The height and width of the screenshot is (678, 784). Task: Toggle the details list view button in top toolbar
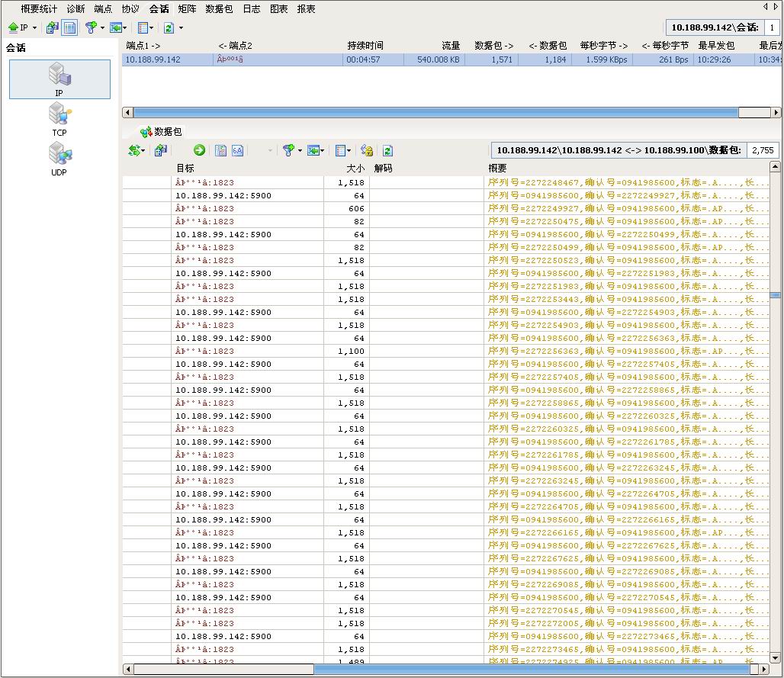tap(69, 27)
